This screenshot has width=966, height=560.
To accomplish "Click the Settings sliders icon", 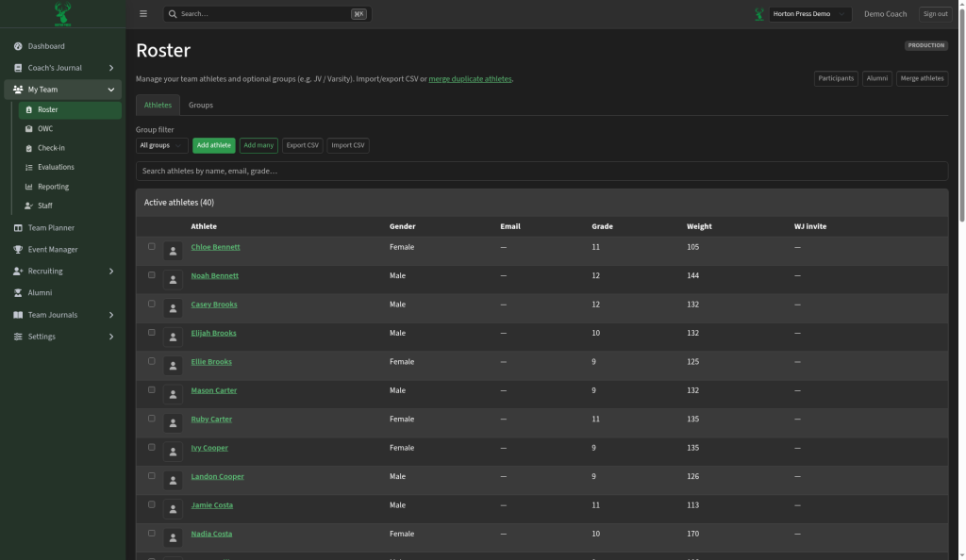I will pyautogui.click(x=18, y=337).
